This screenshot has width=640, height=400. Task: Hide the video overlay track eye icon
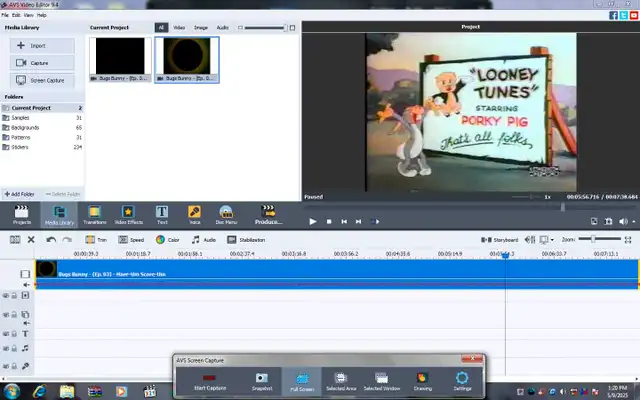point(6,314)
